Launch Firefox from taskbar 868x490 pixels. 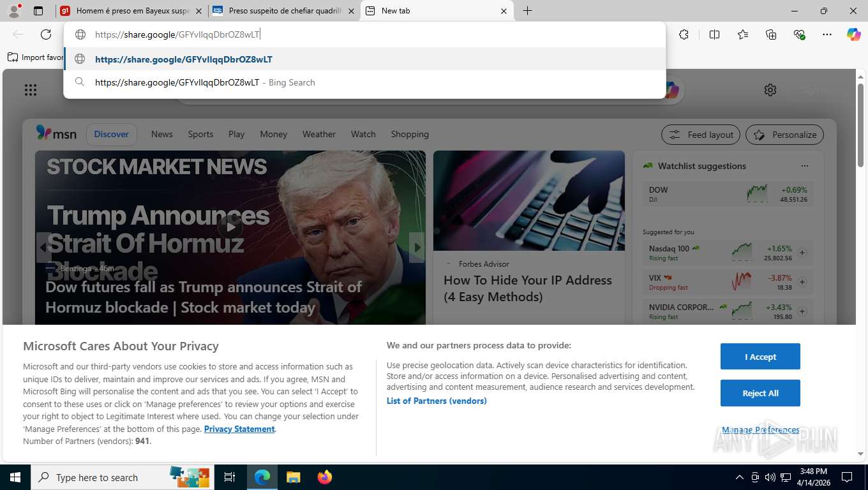(324, 477)
